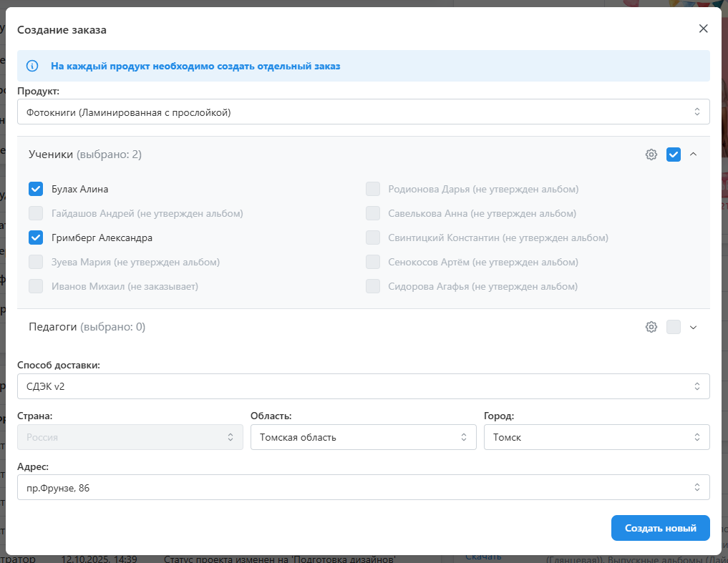This screenshot has height=563, width=728.
Task: Toggle select-all checkbox for Ученики
Action: click(673, 155)
